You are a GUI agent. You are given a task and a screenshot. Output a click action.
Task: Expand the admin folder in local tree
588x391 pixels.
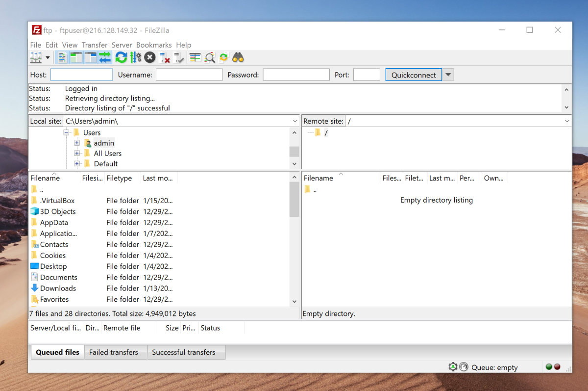tap(77, 143)
